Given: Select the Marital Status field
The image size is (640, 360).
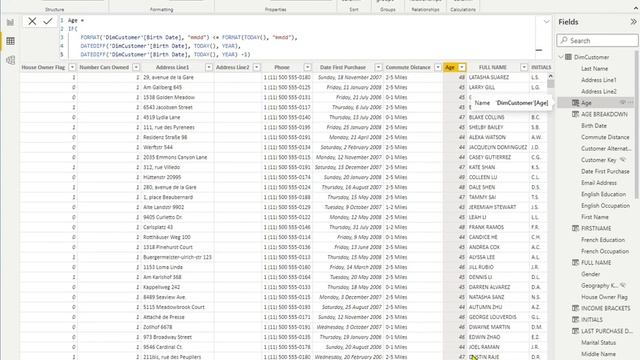Looking at the screenshot, I should tap(598, 343).
